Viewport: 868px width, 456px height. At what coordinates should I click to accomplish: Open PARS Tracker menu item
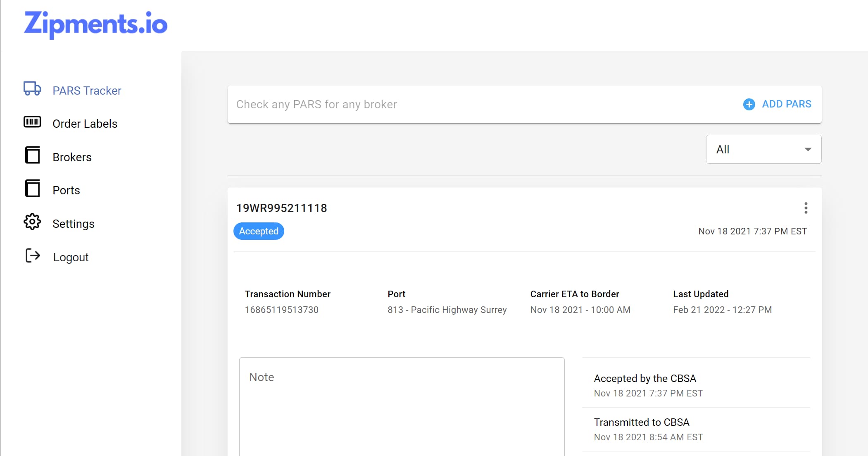[x=87, y=91]
